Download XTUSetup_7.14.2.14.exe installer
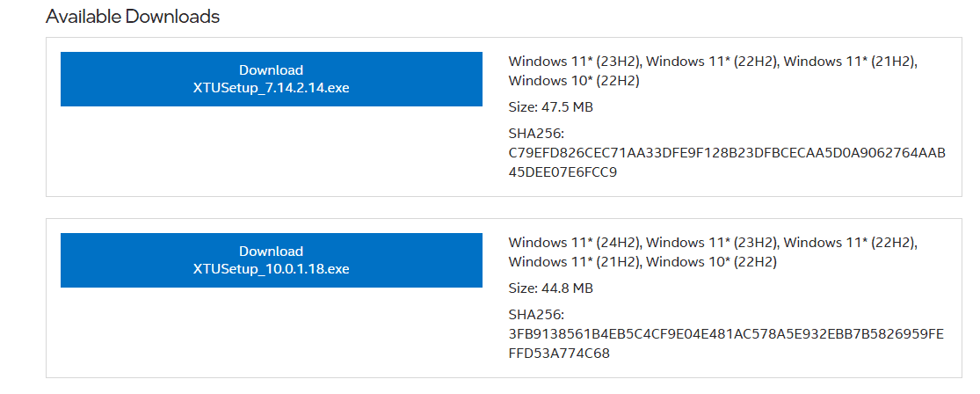The height and width of the screenshot is (394, 980). coord(272,79)
